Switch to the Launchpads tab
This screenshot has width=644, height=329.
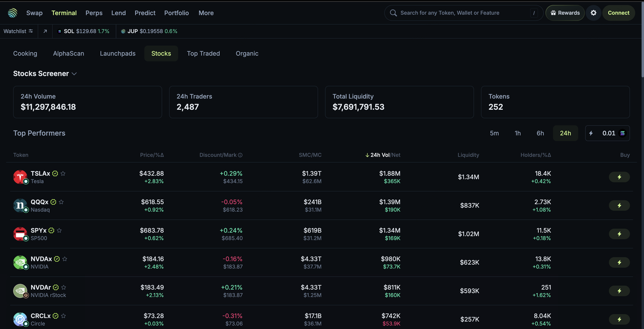tap(117, 53)
